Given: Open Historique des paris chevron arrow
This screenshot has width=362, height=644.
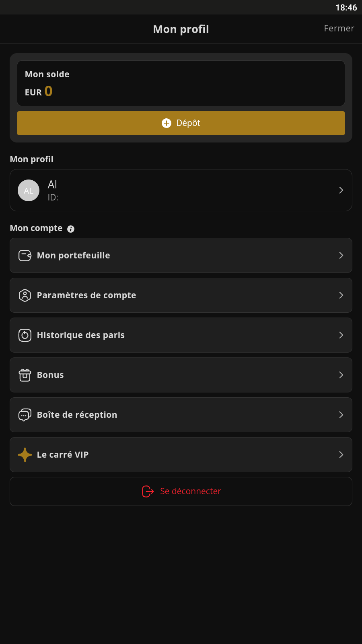Looking at the screenshot, I should (341, 335).
